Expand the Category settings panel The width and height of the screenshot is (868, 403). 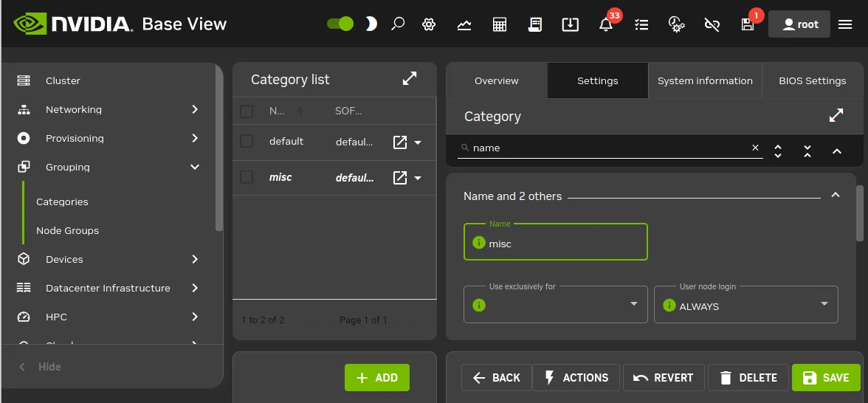pos(836,116)
